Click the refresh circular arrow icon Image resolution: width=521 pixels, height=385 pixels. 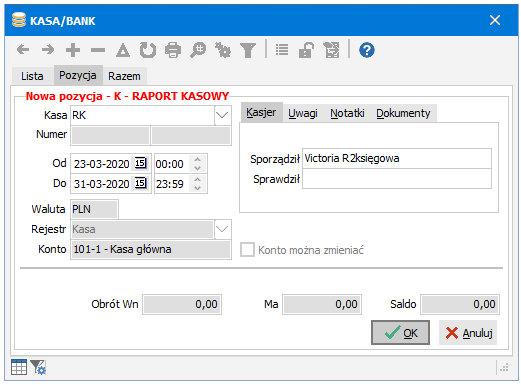pos(148,50)
